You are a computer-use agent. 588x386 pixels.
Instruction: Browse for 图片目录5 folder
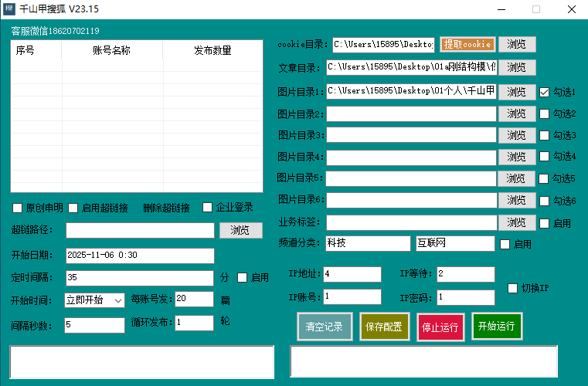tap(516, 179)
